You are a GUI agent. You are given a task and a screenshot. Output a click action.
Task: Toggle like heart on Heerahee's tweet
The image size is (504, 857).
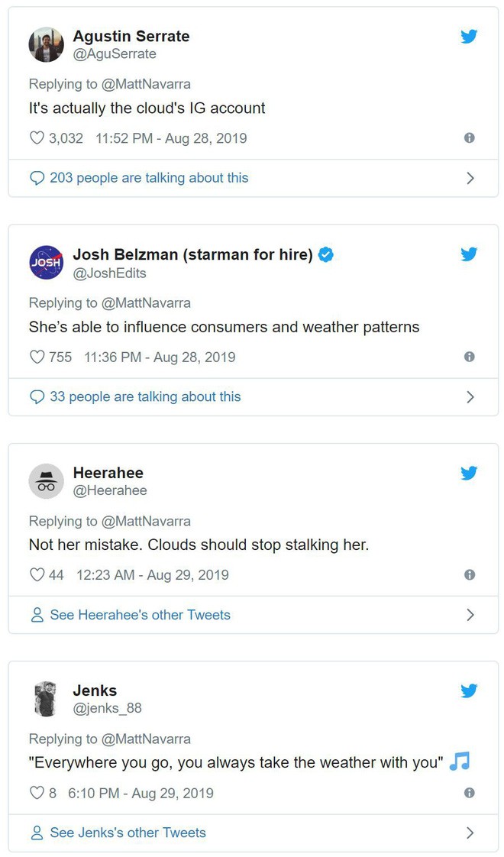click(37, 575)
